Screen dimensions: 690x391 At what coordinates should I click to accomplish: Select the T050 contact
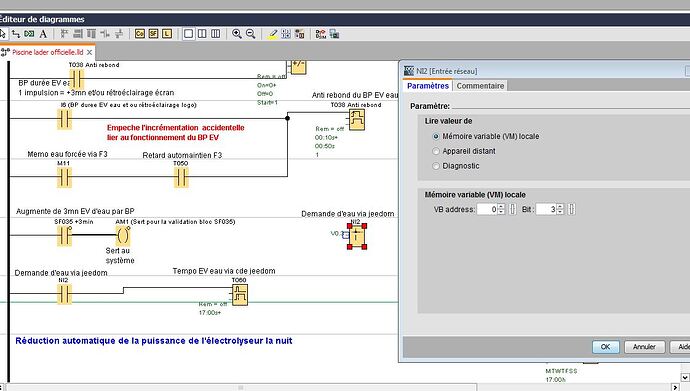(x=181, y=177)
